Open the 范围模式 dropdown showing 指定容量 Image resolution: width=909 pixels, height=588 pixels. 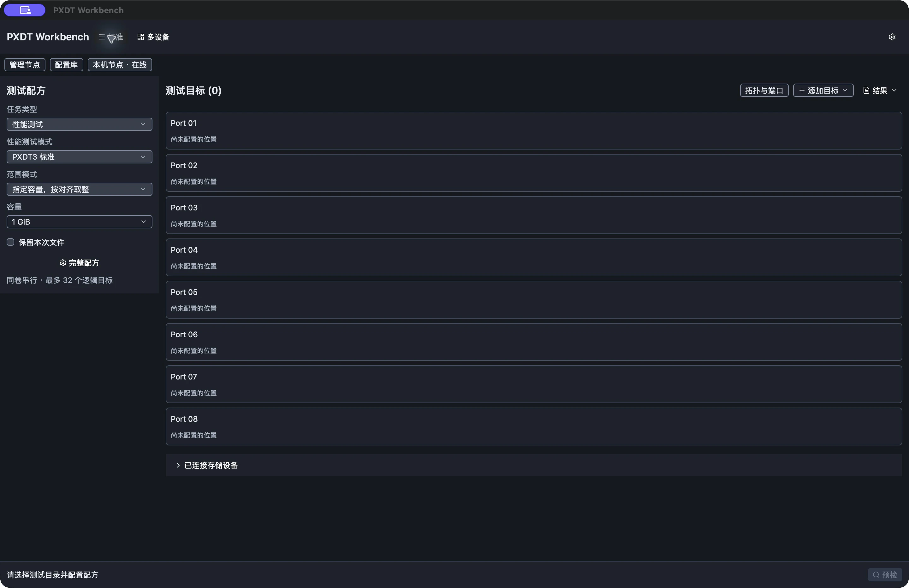(80, 189)
